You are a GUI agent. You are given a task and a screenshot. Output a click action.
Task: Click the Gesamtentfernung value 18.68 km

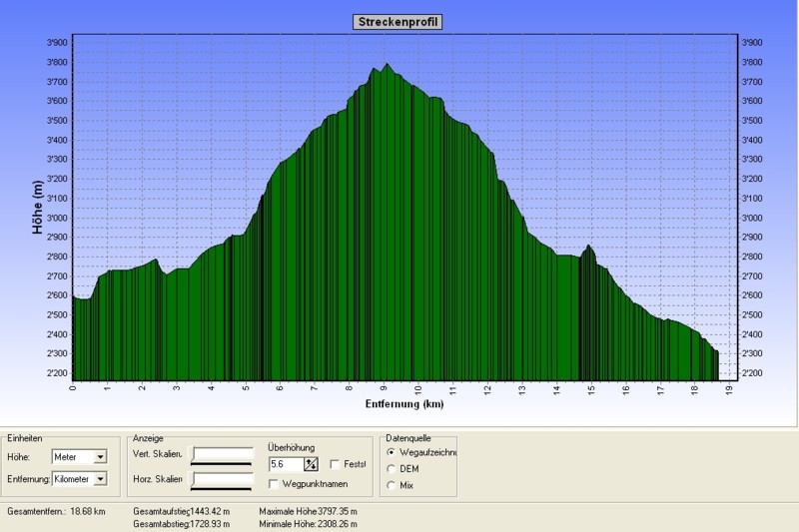[x=86, y=511]
